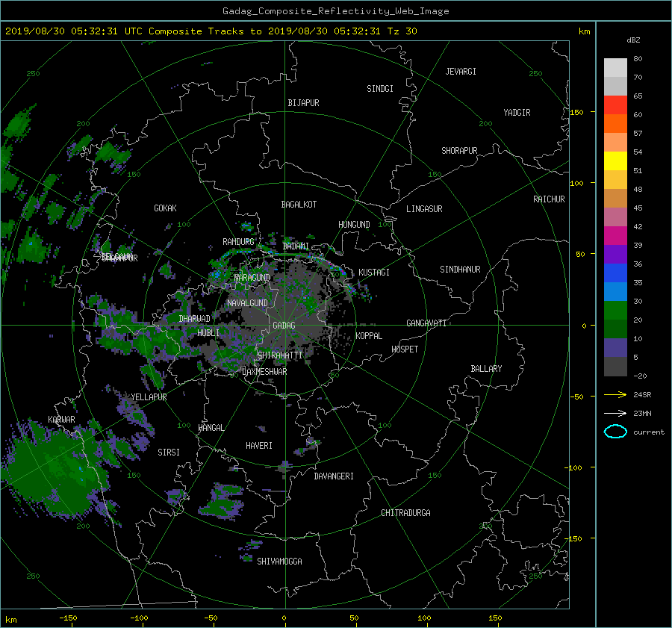Select the 65 dBZ red color swatch
This screenshot has width=672, height=628.
(615, 105)
